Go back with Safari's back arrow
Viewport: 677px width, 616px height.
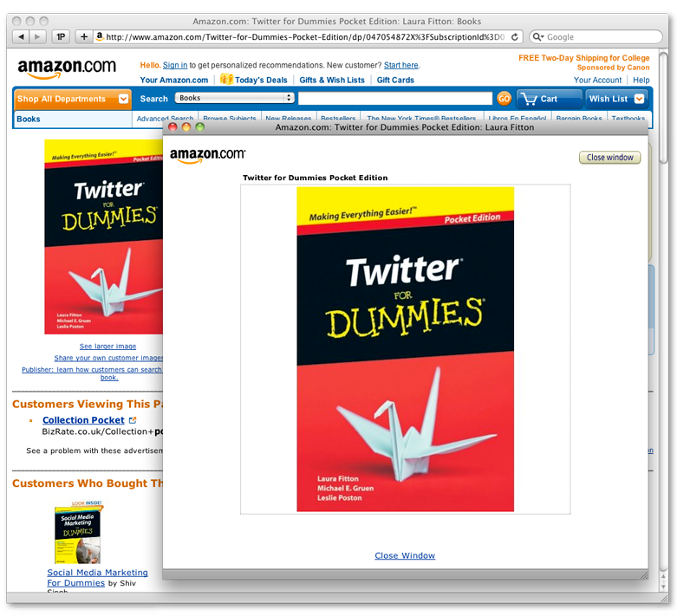(20, 36)
